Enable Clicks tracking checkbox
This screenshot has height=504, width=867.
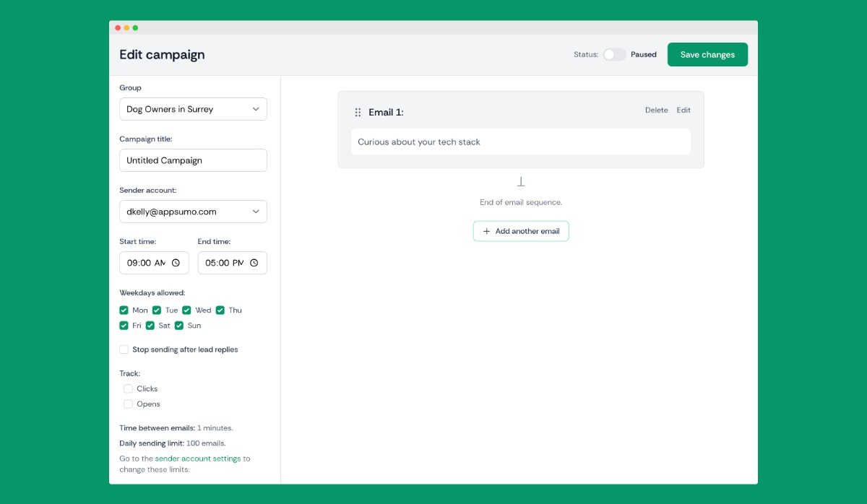click(128, 388)
